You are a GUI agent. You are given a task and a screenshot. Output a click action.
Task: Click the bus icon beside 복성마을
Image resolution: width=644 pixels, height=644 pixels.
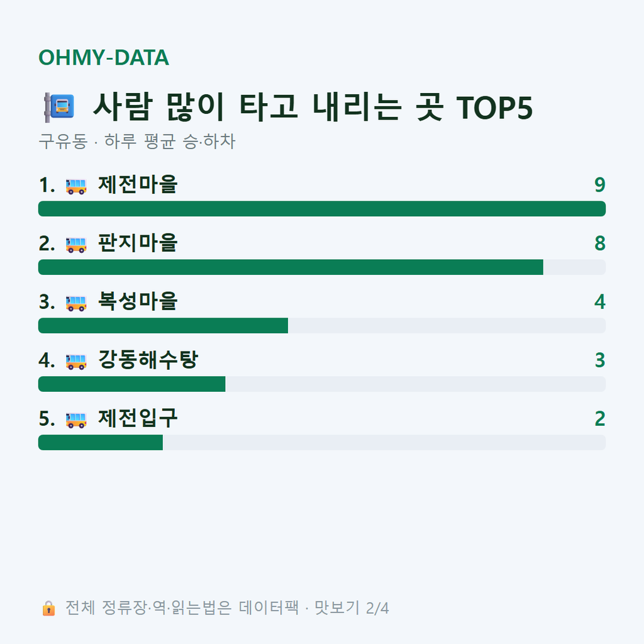(76, 303)
